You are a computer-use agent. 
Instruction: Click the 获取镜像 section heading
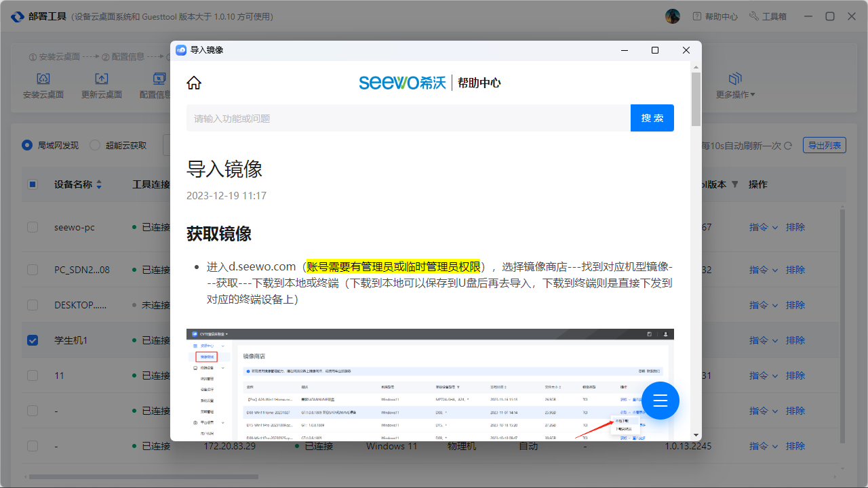point(219,234)
